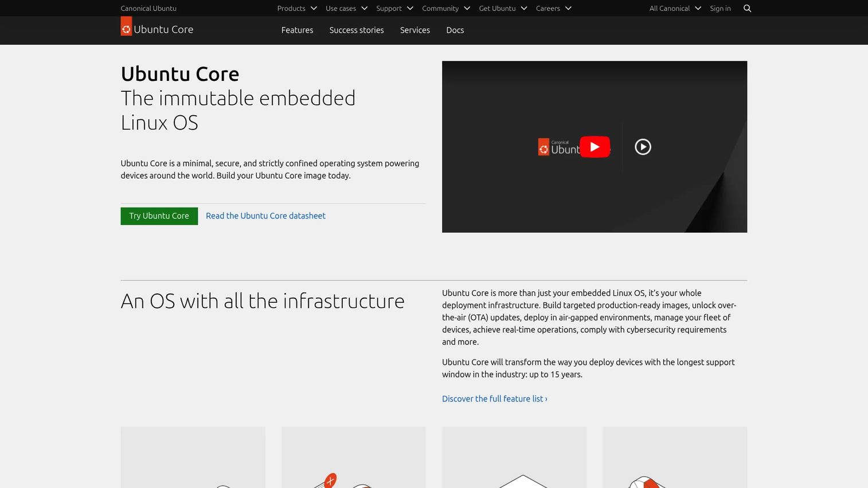Click the orange Ubuntu Core logo

pyautogui.click(x=126, y=26)
